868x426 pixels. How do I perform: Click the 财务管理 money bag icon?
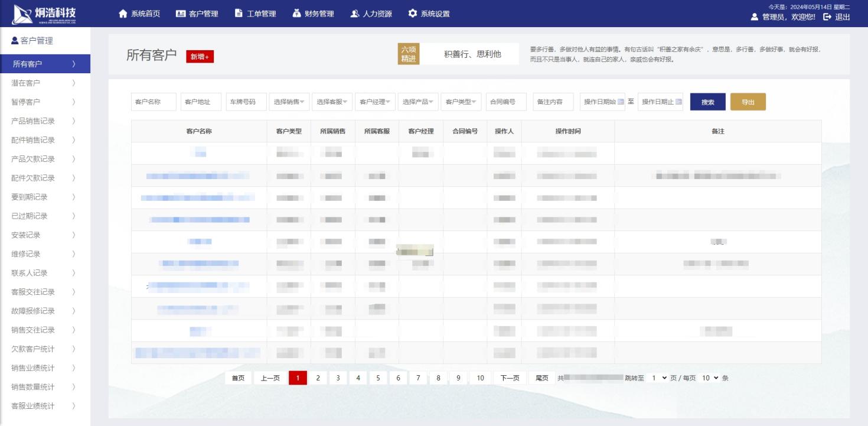point(296,14)
